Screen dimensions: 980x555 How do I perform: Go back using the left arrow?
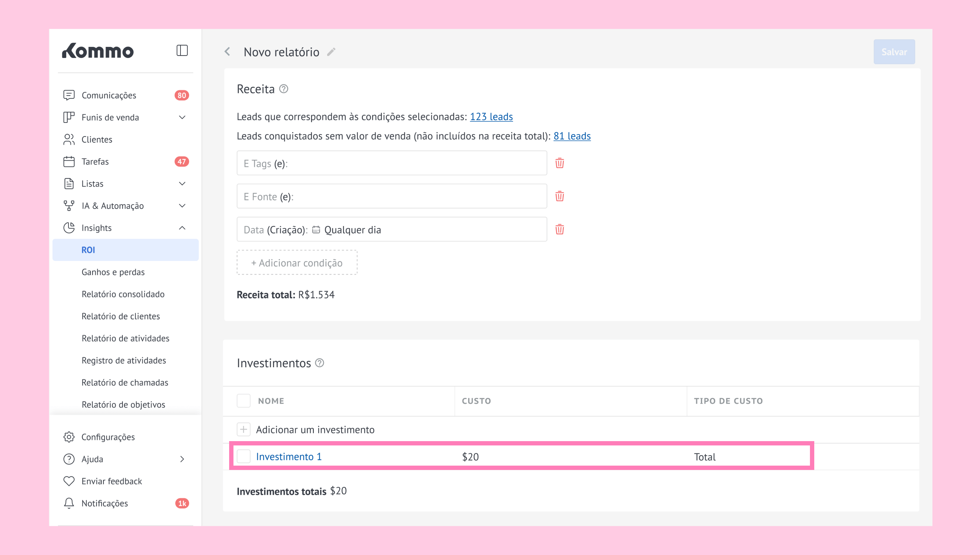click(x=227, y=52)
